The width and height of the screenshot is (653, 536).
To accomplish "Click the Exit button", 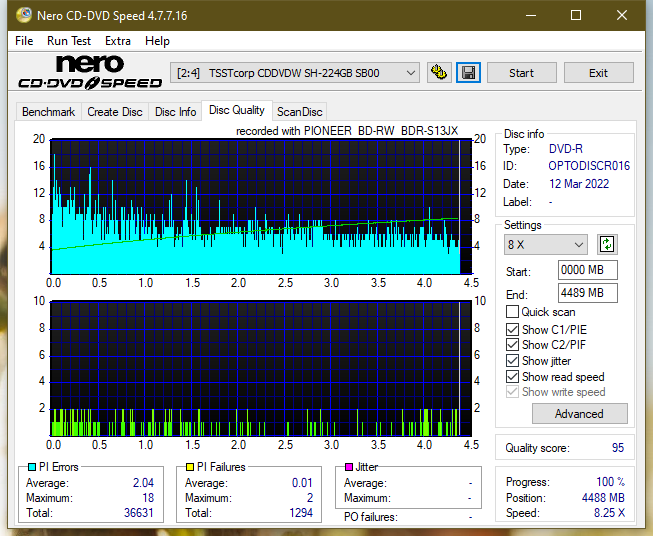I will pos(598,73).
